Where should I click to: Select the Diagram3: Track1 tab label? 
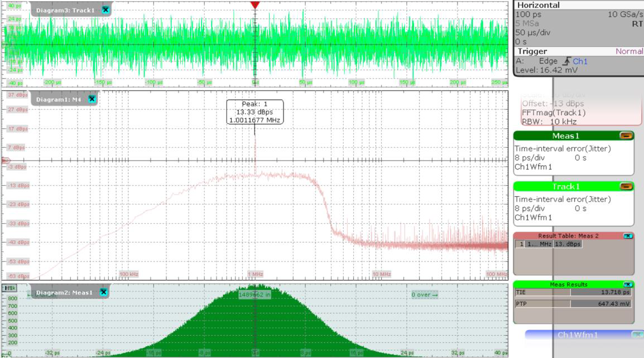[65, 11]
